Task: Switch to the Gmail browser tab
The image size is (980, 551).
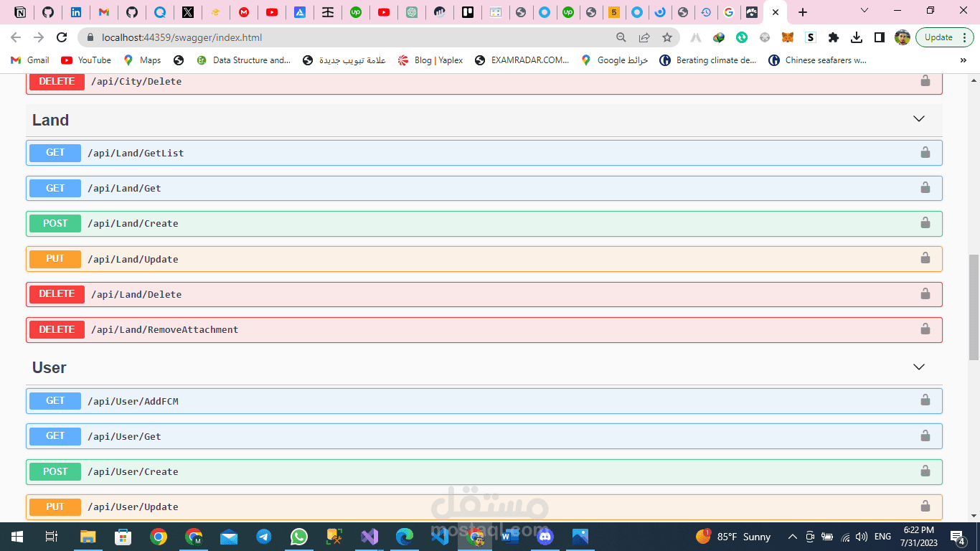Action: click(x=103, y=12)
